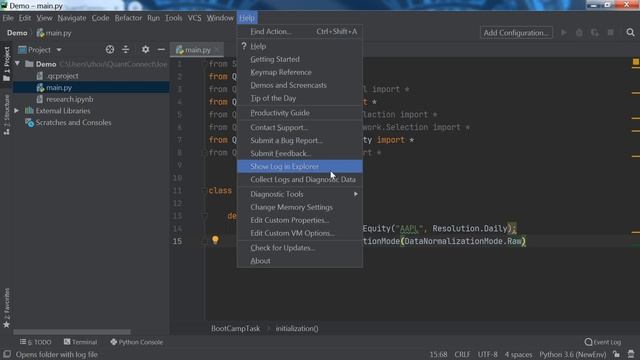The image size is (640, 360).
Task: Open the 6: TODO tool window
Action: click(x=36, y=342)
